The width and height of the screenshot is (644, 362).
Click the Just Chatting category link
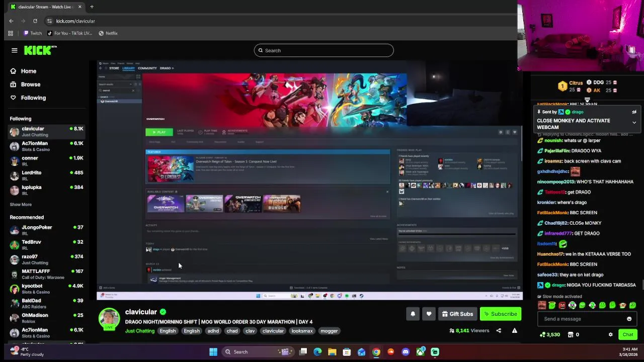pos(140,331)
